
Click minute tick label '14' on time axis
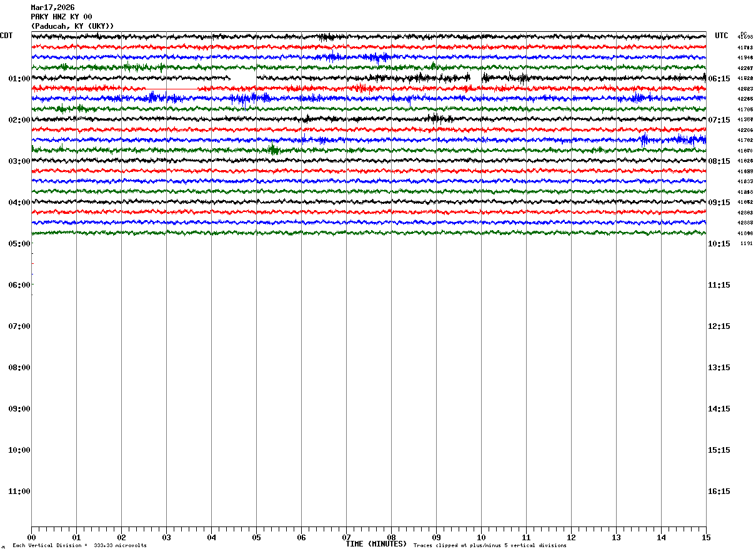click(661, 537)
